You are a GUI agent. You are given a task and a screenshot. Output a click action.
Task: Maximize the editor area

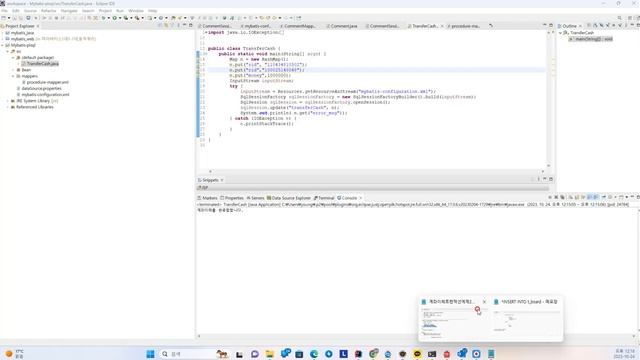[551, 25]
